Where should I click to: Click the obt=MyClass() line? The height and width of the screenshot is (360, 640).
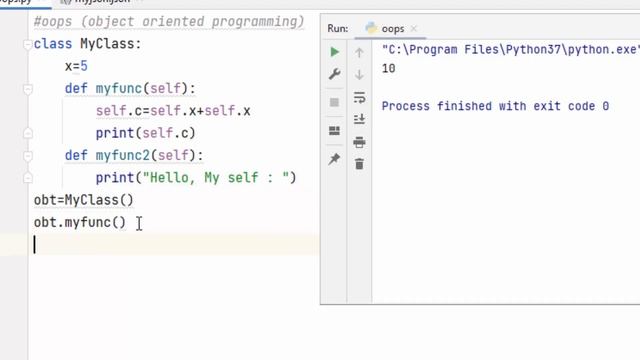coord(84,200)
